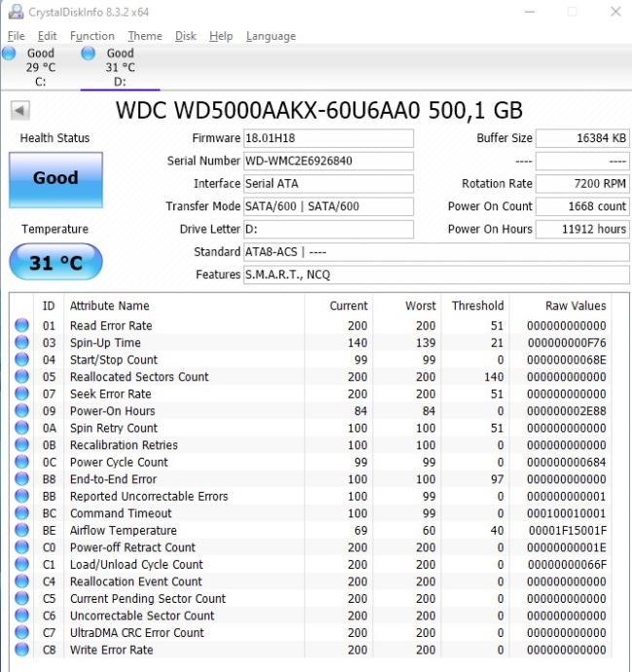The height and width of the screenshot is (672, 632).
Task: Click the 'Command Timeout' attribute name
Action: [121, 513]
